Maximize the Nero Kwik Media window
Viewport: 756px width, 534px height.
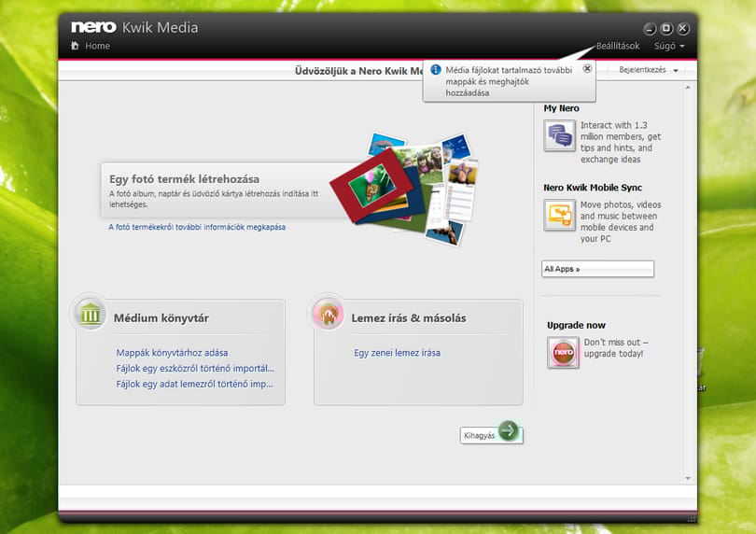tap(666, 28)
